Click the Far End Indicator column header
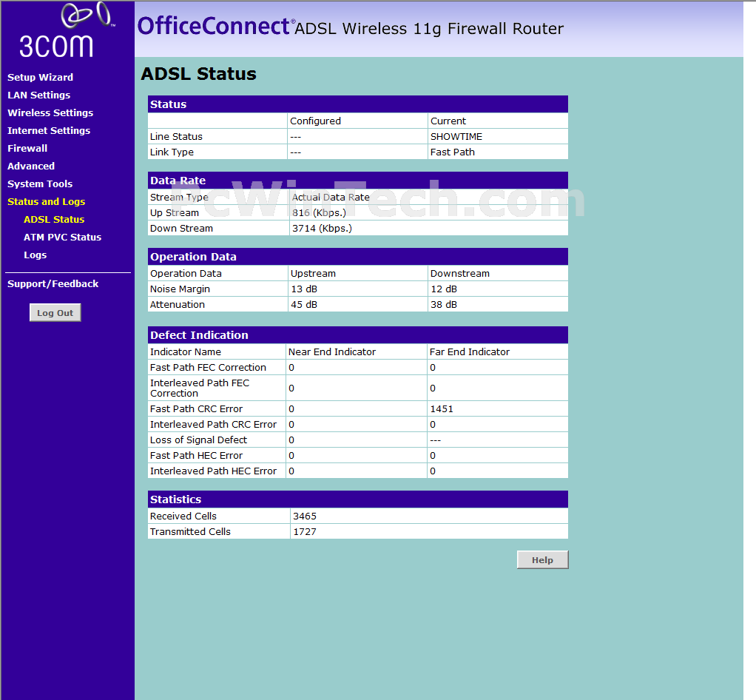Viewport: 756px width, 700px height. pyautogui.click(x=470, y=352)
